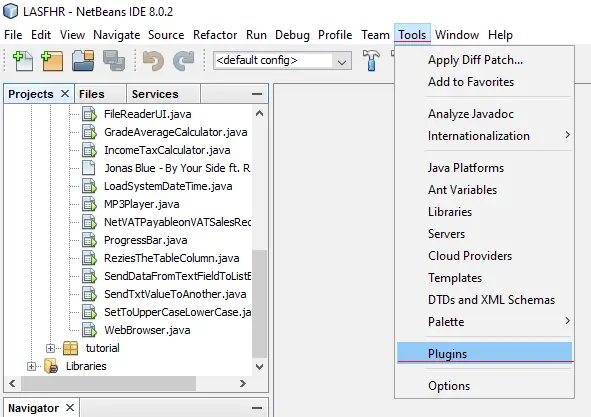Expand the Libraries tree node
591x417 pixels.
[x=31, y=366]
